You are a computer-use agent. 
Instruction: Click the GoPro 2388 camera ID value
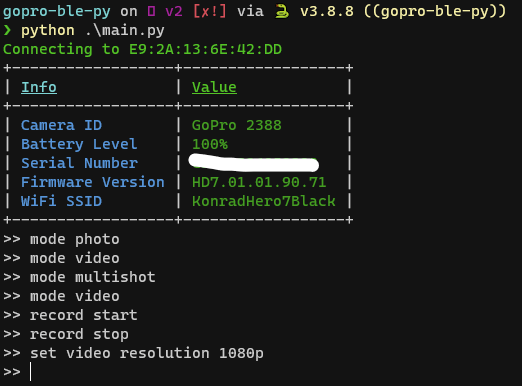[x=237, y=125]
